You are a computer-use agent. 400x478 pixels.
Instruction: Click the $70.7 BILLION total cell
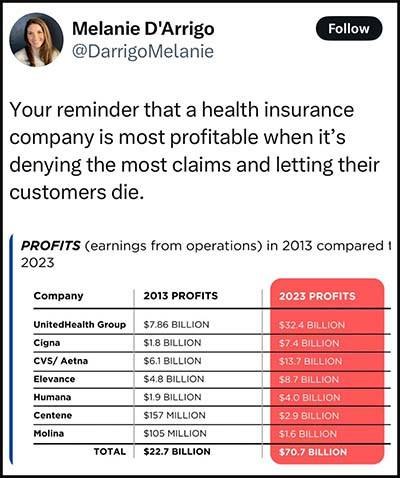(313, 452)
